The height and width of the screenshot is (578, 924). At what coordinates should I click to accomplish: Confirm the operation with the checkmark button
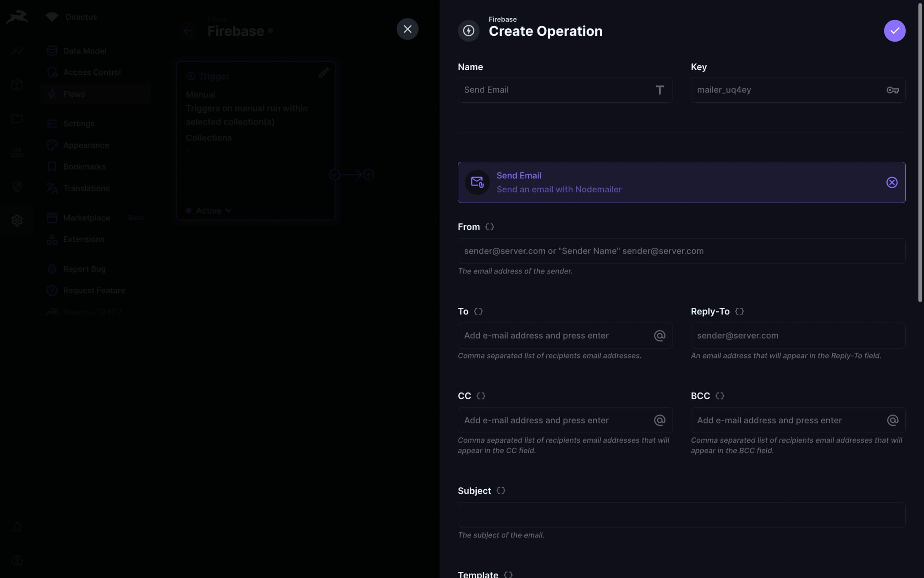(x=894, y=31)
